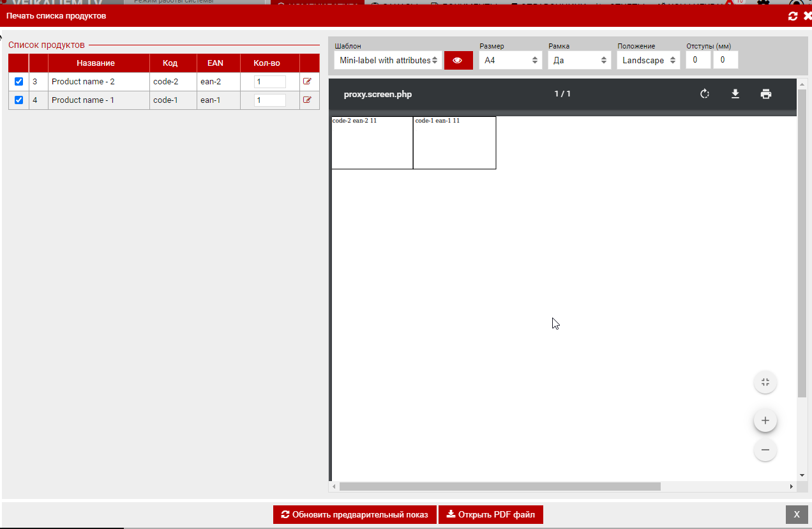Click the edit icon for Product name - 2
Viewport: 812px width, 529px height.
tap(307, 82)
